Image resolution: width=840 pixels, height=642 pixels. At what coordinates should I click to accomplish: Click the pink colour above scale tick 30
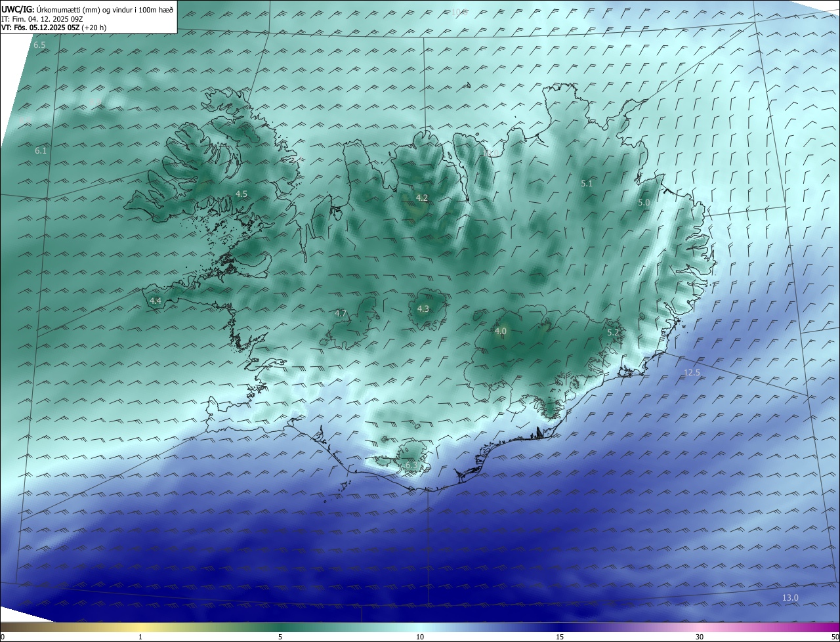[x=700, y=627]
